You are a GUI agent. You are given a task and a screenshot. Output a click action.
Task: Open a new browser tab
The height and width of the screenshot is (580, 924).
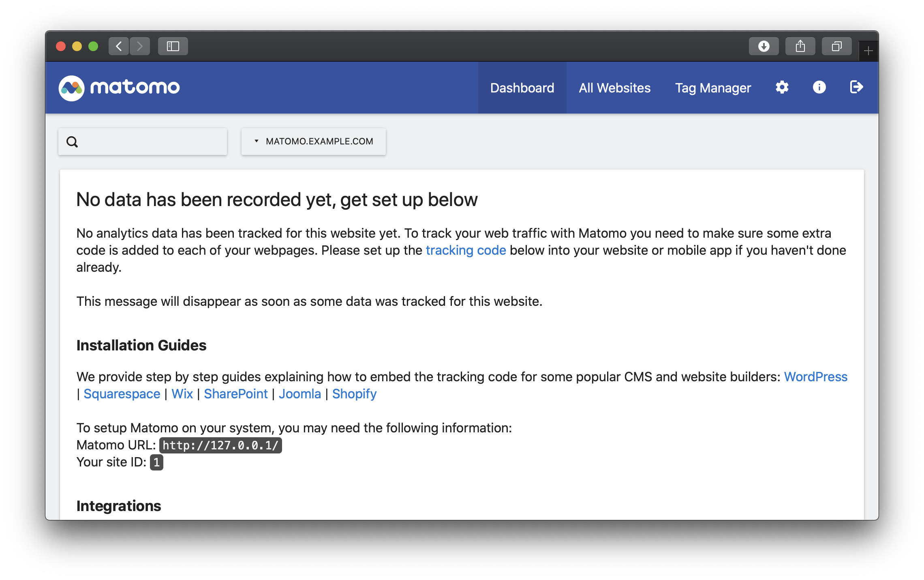click(x=868, y=51)
